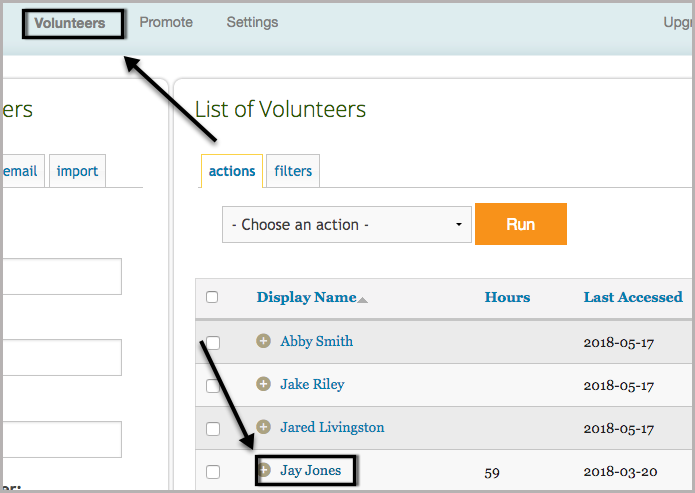
Task: Sort by Display Name column
Action: coord(306,297)
